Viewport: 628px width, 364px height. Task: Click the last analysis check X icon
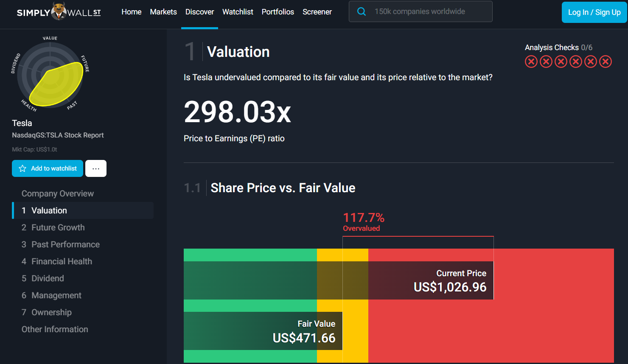pyautogui.click(x=606, y=62)
